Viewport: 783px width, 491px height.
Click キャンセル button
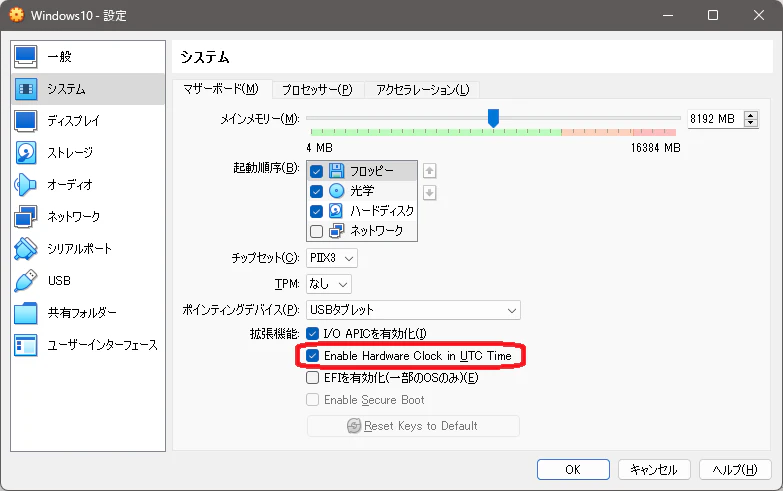(654, 470)
